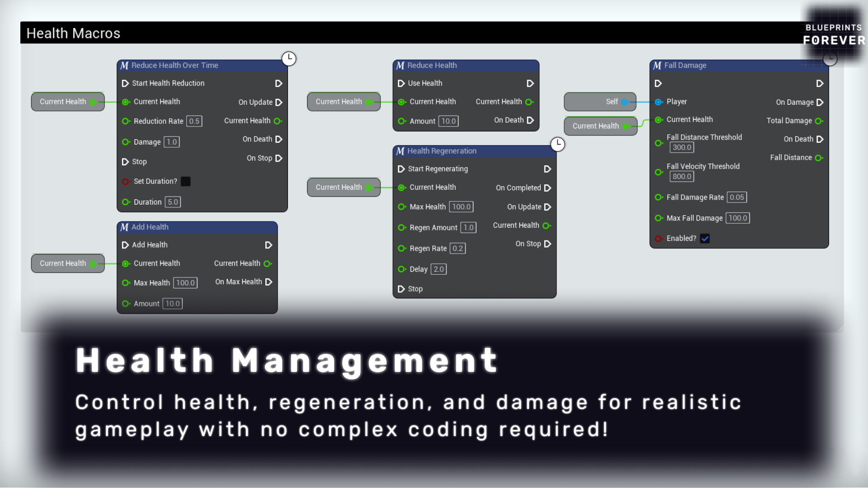This screenshot has height=488, width=868.
Task: Click the On Max Health output exec pin
Action: [x=269, y=282]
